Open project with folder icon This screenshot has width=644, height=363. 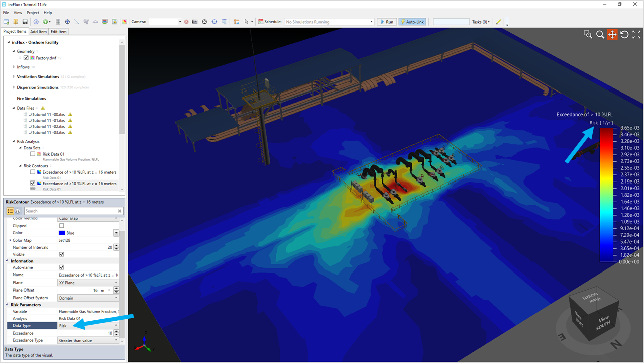pos(16,22)
